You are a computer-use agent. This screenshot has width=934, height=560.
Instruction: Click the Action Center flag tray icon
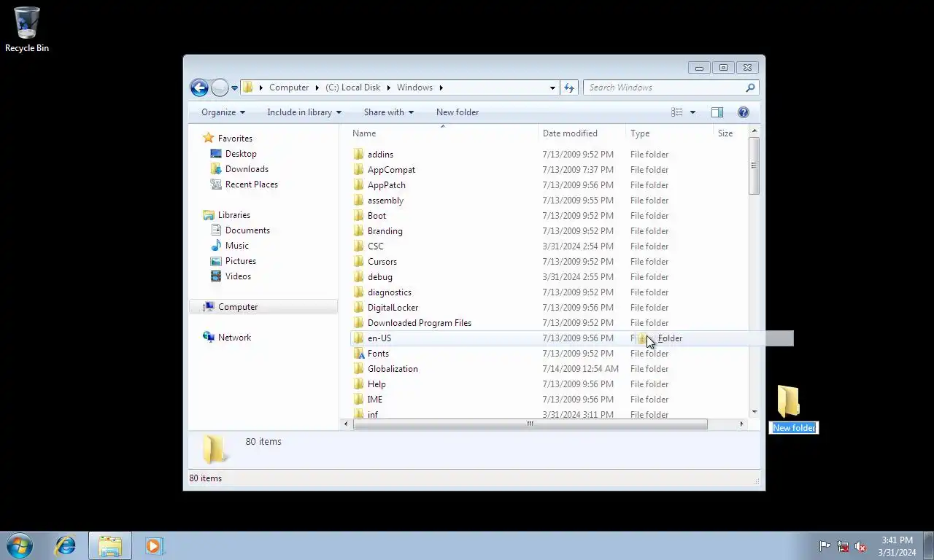(x=825, y=546)
